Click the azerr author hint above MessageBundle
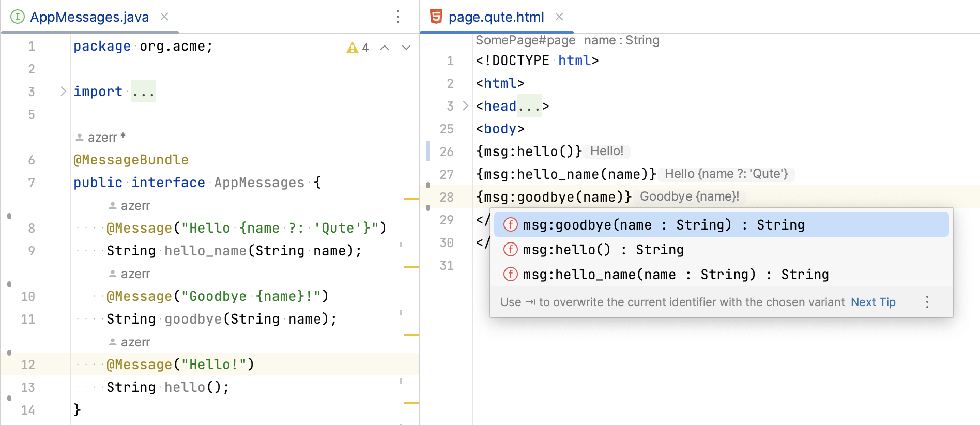 click(x=101, y=138)
